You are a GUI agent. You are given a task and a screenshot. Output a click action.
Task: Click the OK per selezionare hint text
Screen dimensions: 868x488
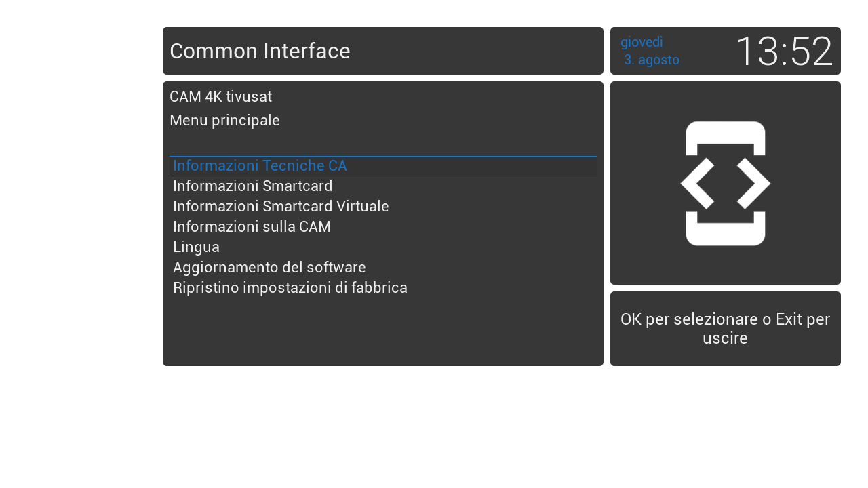pyautogui.click(x=726, y=329)
